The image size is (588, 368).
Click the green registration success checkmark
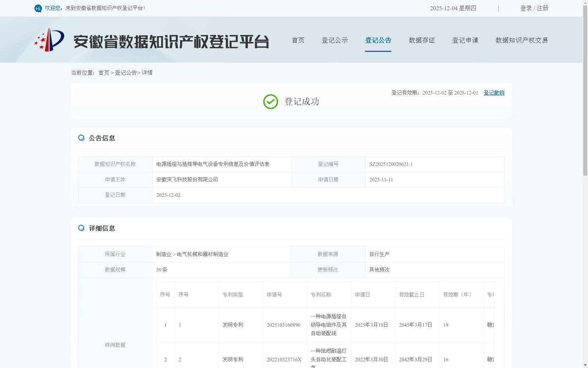point(270,102)
